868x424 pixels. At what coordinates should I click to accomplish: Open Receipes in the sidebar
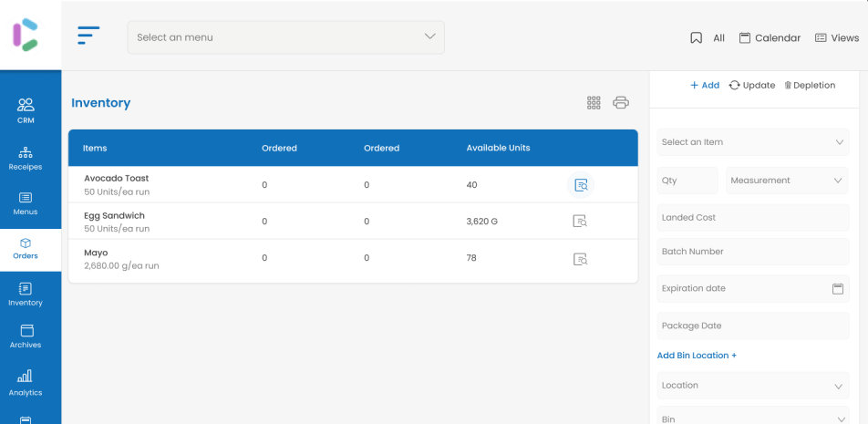tap(26, 159)
